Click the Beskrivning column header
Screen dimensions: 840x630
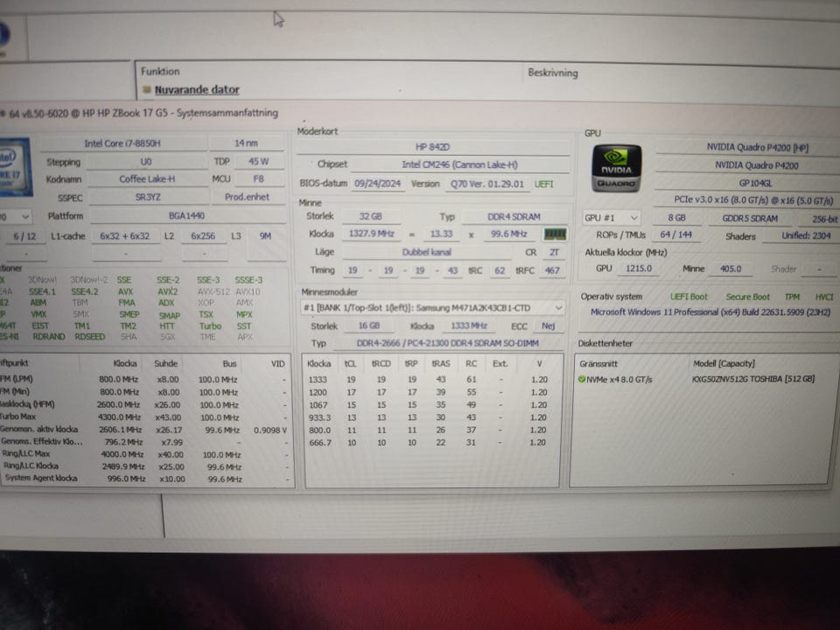tap(553, 73)
